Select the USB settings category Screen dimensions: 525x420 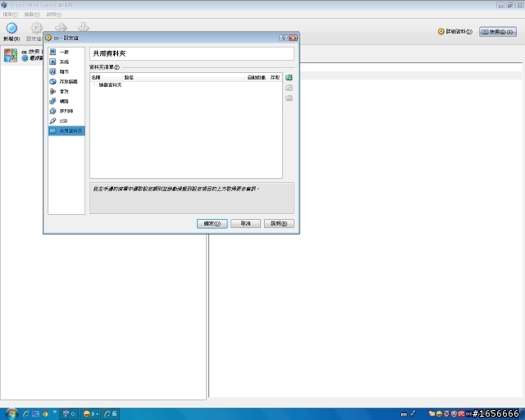pyautogui.click(x=66, y=121)
